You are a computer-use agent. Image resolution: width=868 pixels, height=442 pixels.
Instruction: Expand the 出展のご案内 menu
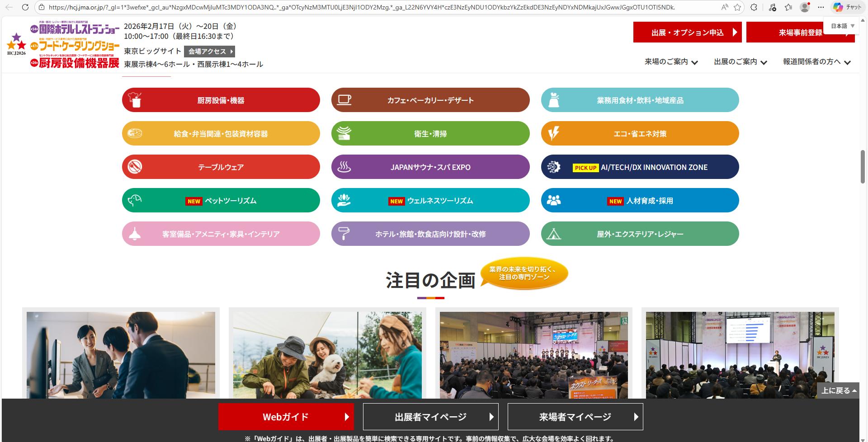click(x=740, y=62)
